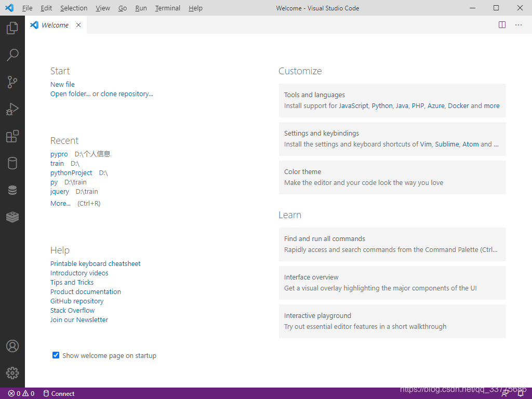Open the Extensions view icon
532x399 pixels.
[12, 136]
